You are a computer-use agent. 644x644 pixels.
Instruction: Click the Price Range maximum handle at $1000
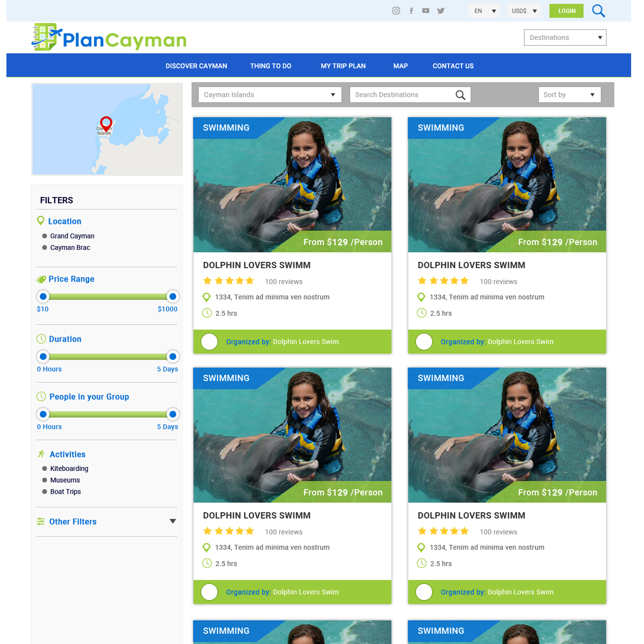pyautogui.click(x=173, y=296)
